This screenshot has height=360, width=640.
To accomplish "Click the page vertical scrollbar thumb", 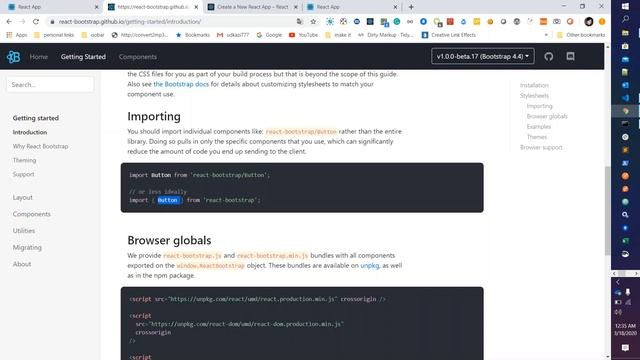I will [x=607, y=210].
